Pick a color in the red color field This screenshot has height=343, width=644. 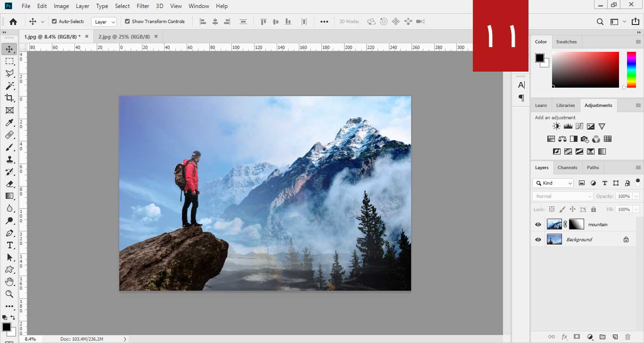pos(586,70)
